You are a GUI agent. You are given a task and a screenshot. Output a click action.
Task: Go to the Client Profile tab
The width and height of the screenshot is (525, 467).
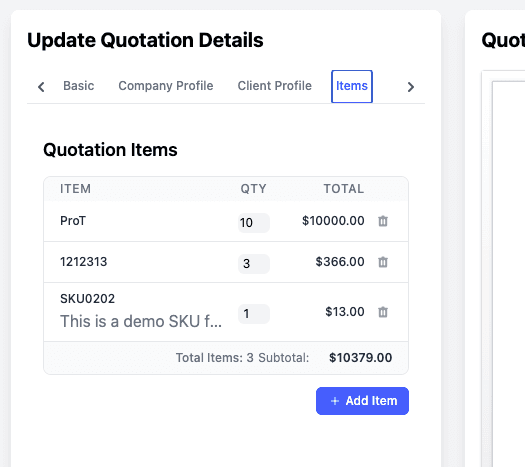coord(275,86)
